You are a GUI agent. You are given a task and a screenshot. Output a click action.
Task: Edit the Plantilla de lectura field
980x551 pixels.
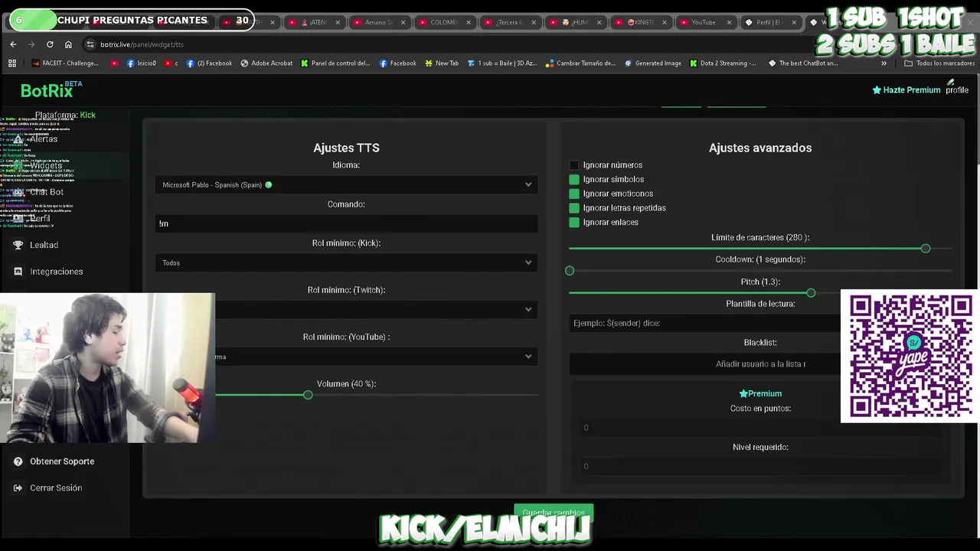(704, 323)
